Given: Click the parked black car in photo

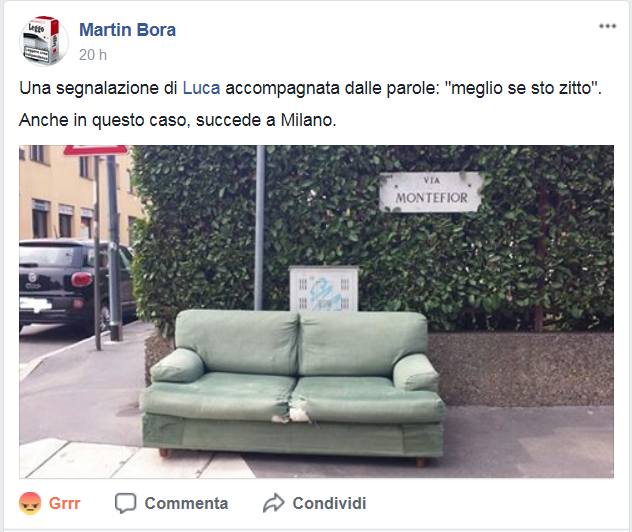Looking at the screenshot, I should click(77, 282).
